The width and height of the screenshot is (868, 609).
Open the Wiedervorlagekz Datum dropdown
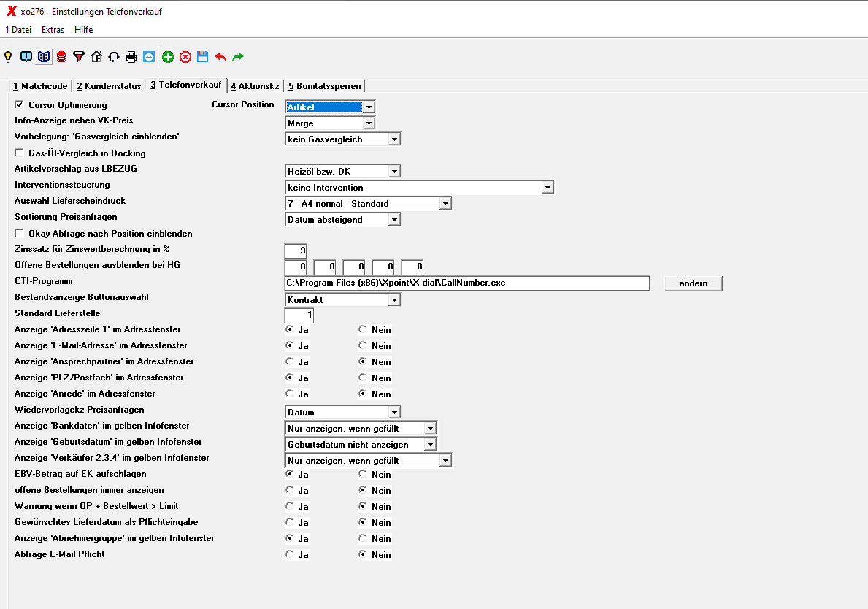[x=394, y=412]
